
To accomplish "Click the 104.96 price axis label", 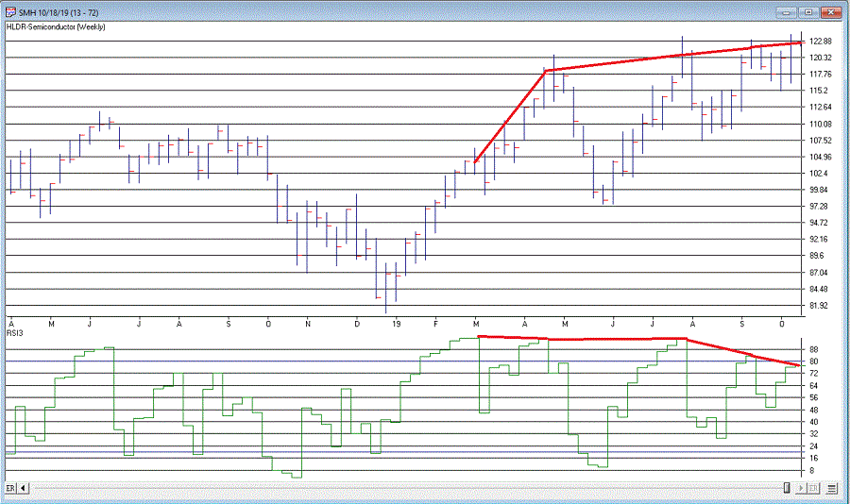I will pyautogui.click(x=820, y=158).
